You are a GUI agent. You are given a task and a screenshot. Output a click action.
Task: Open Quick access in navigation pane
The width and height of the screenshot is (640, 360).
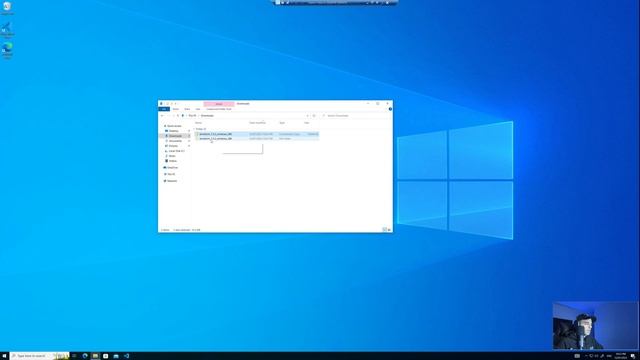[x=174, y=126]
